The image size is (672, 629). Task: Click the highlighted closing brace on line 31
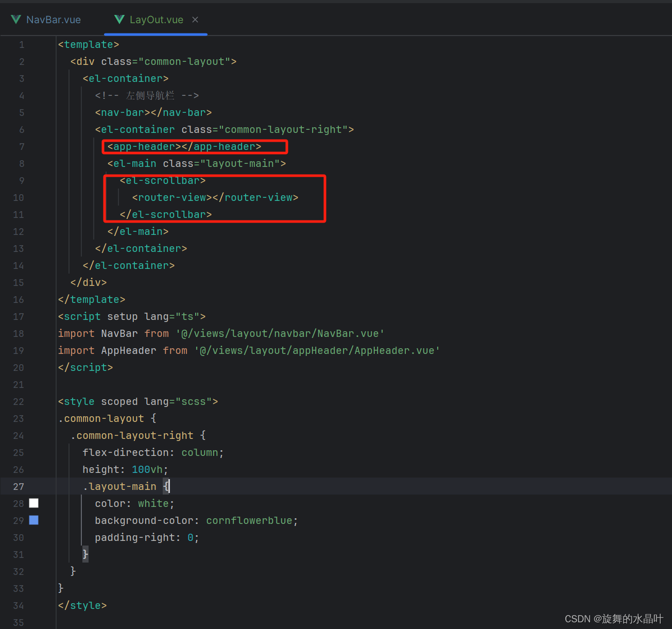click(85, 554)
